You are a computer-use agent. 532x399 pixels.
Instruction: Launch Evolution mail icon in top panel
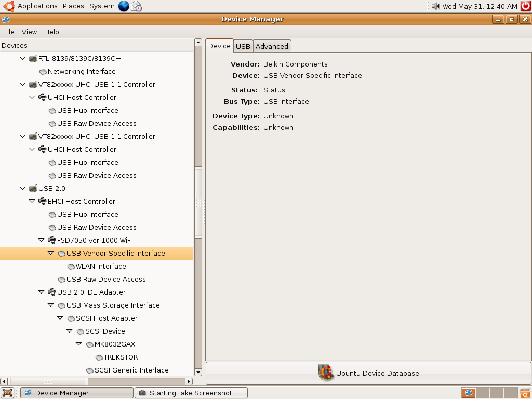pos(137,6)
